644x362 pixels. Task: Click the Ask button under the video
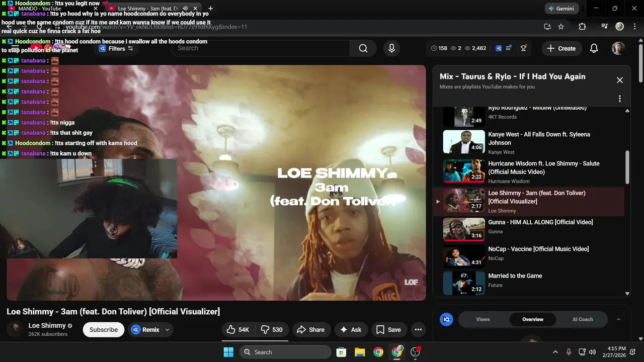[x=351, y=330]
